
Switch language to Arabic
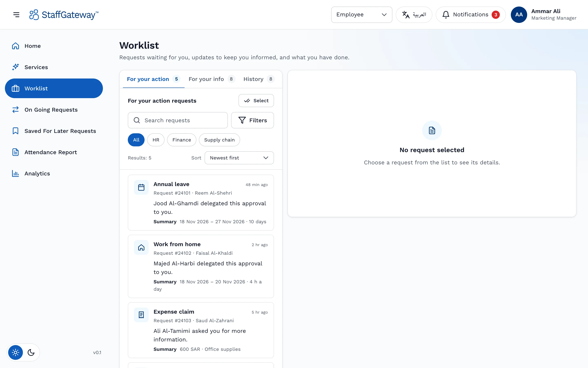pyautogui.click(x=414, y=15)
